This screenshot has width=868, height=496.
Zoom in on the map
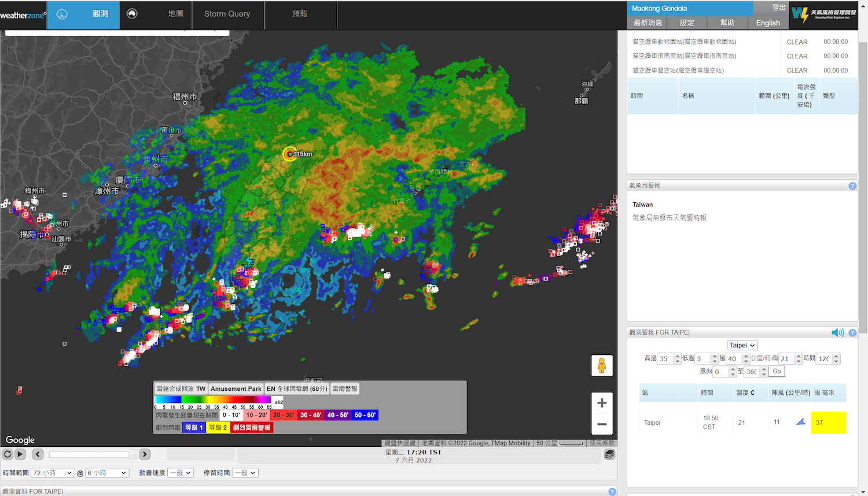point(602,403)
